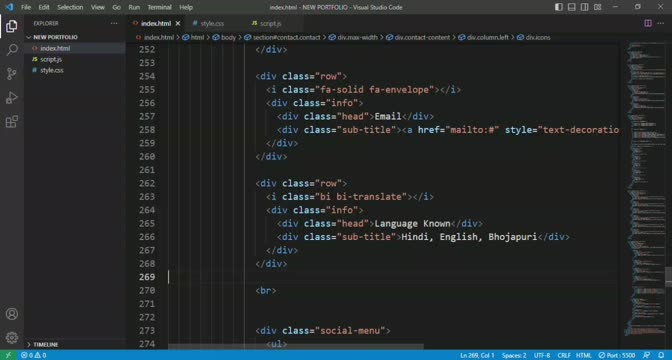The width and height of the screenshot is (672, 360).
Task: Toggle the secondary side bar layout button
Action: (585, 7)
